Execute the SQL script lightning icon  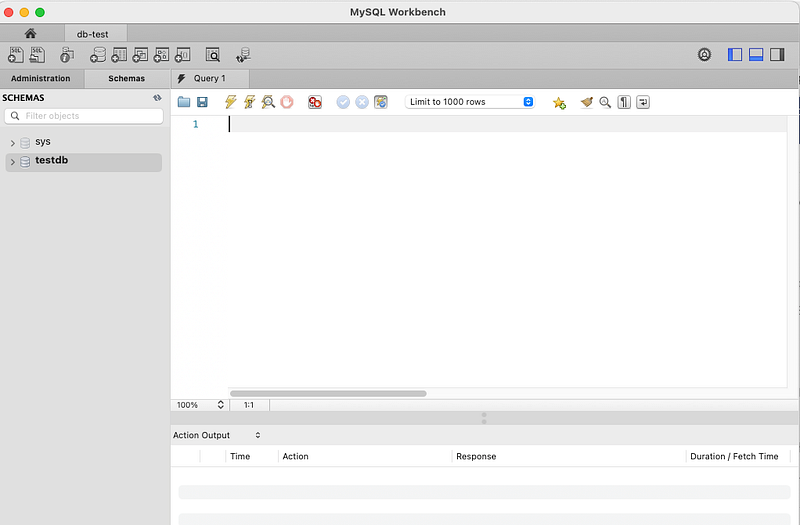pos(231,102)
